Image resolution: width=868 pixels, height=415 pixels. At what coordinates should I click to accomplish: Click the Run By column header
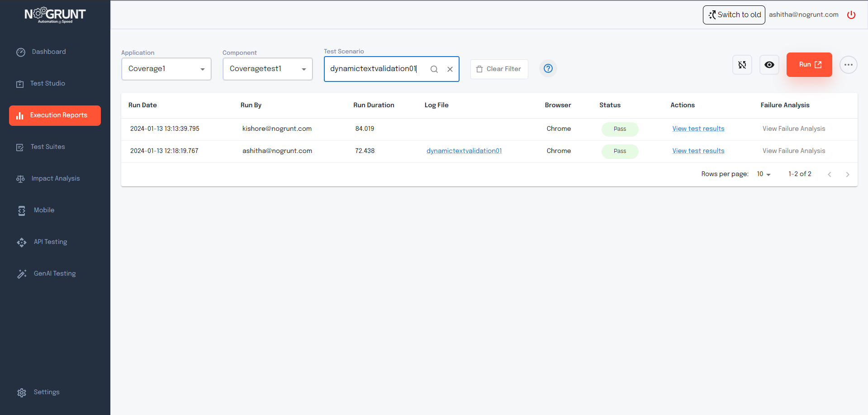(251, 105)
